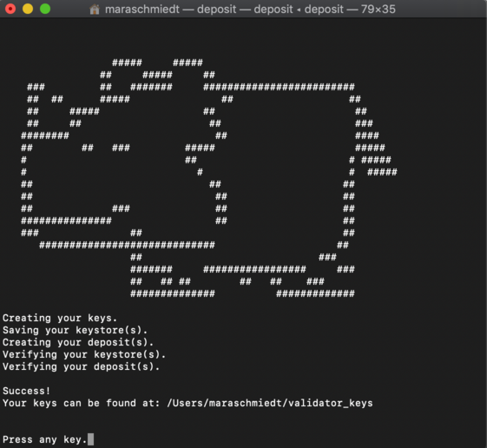The width and height of the screenshot is (487, 448).
Task: Click the '79×35' dimensions in the title bar
Action: 378,10
